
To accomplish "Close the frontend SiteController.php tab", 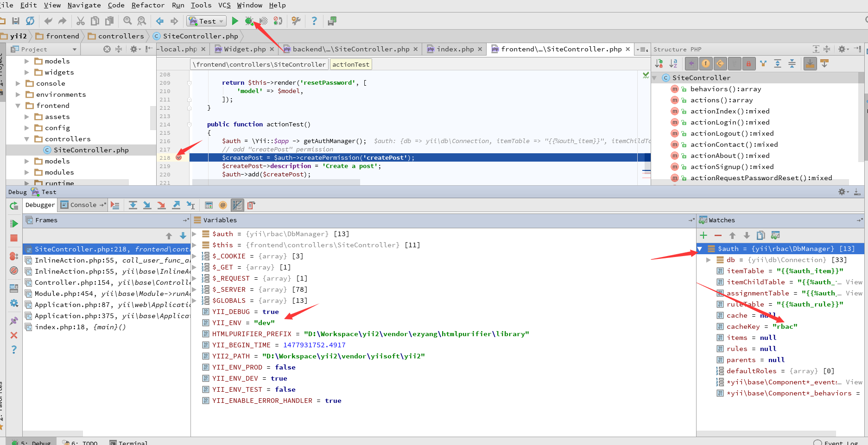I will click(x=627, y=49).
